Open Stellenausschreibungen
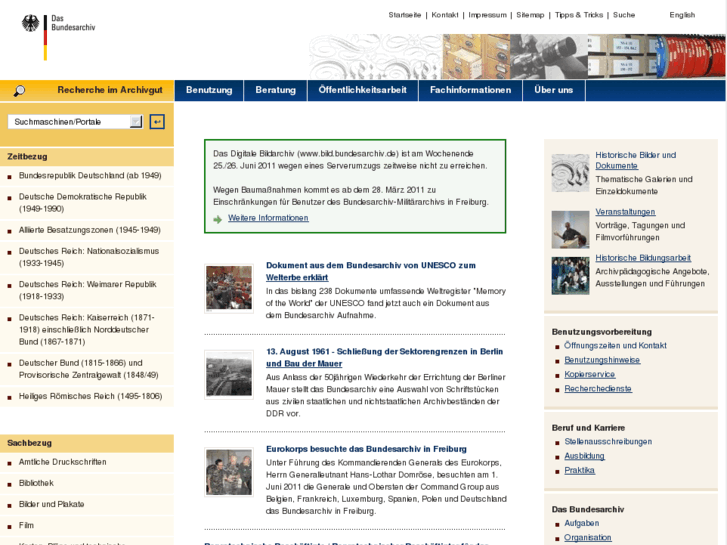727x545 pixels. (x=608, y=442)
